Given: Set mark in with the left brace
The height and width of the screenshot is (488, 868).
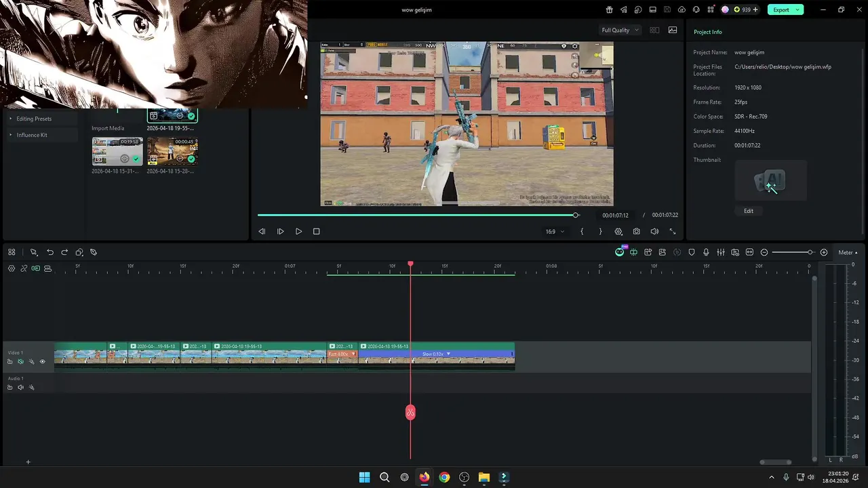Looking at the screenshot, I should point(582,231).
